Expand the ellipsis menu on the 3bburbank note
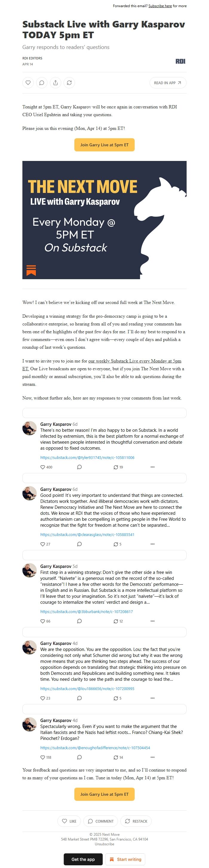Screen dimensions: 209x868 point(152,621)
